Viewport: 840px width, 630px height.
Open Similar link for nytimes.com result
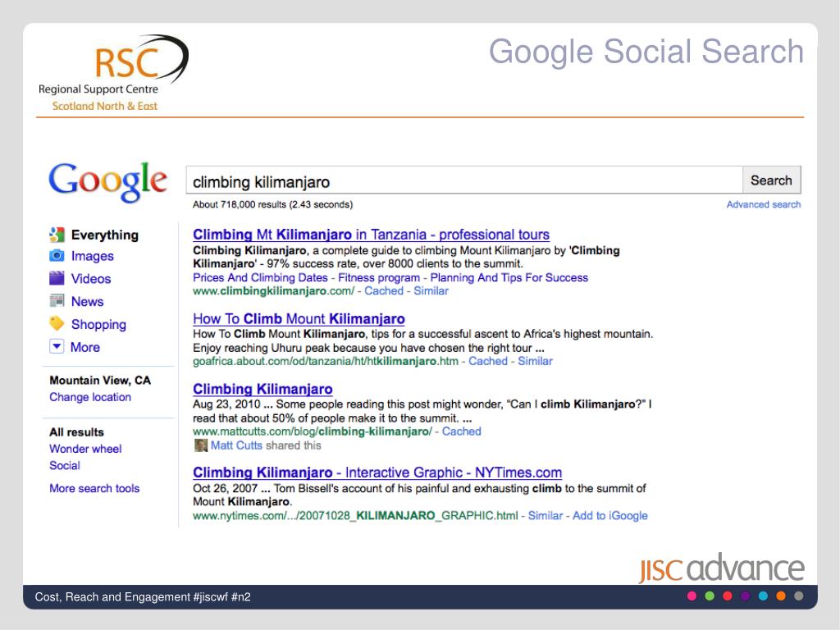coord(546,515)
